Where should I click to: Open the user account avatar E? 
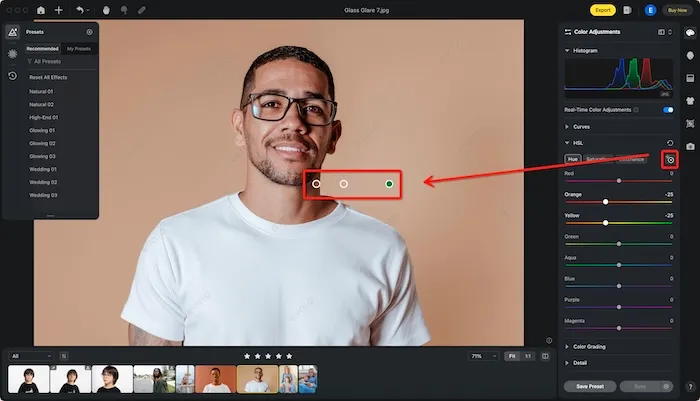pos(650,10)
